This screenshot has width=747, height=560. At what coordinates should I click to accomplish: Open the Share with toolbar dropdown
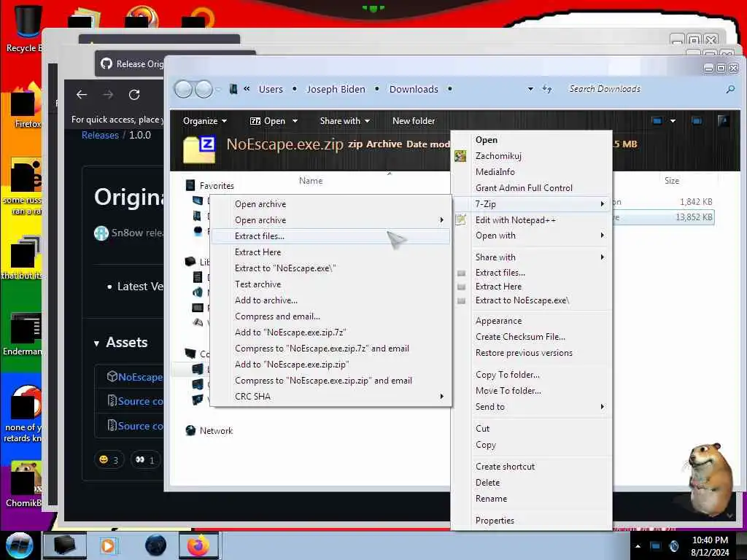tap(345, 121)
